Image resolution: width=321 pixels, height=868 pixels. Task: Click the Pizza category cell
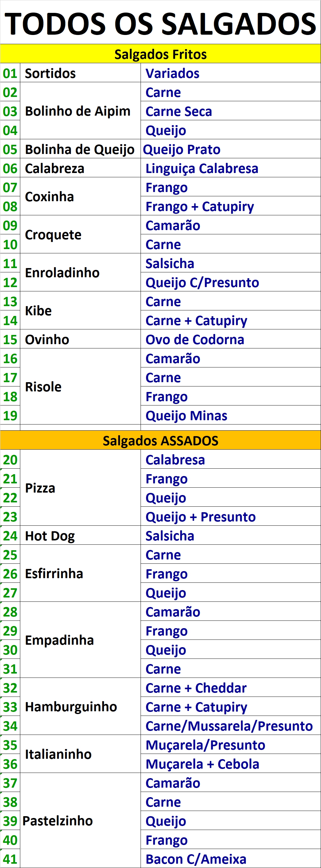coord(80,488)
